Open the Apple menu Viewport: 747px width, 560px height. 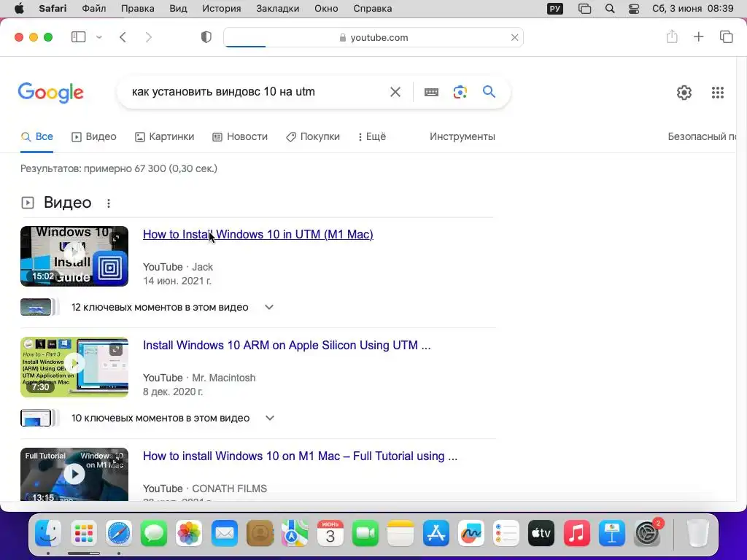(x=19, y=9)
